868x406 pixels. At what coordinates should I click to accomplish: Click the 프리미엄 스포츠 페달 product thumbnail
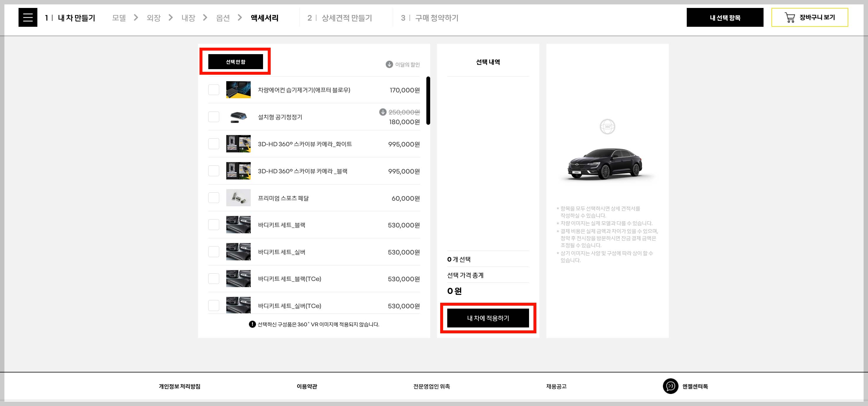click(x=238, y=198)
